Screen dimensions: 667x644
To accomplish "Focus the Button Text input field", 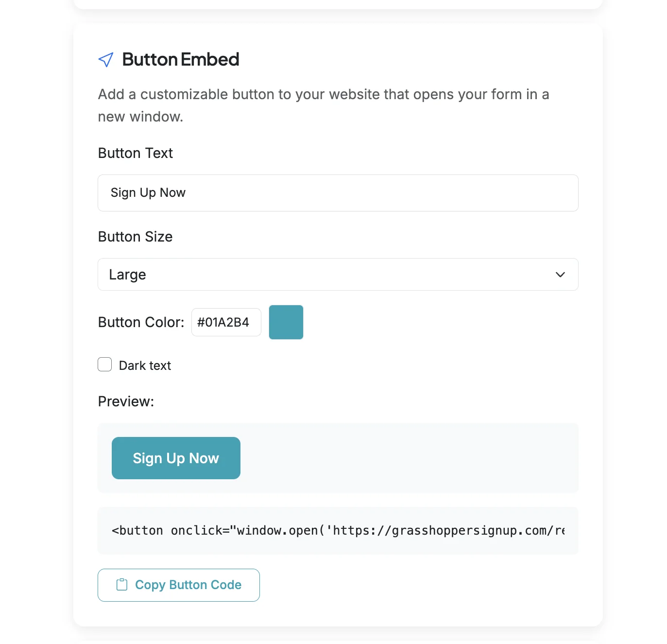I will pyautogui.click(x=338, y=193).
